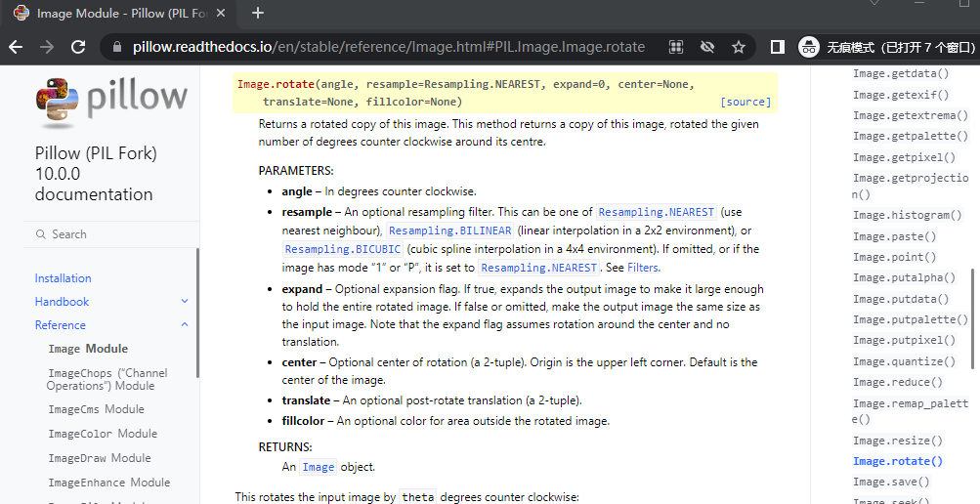Collapse the Reference section chevron
This screenshot has width=980, height=504.
pos(185,324)
